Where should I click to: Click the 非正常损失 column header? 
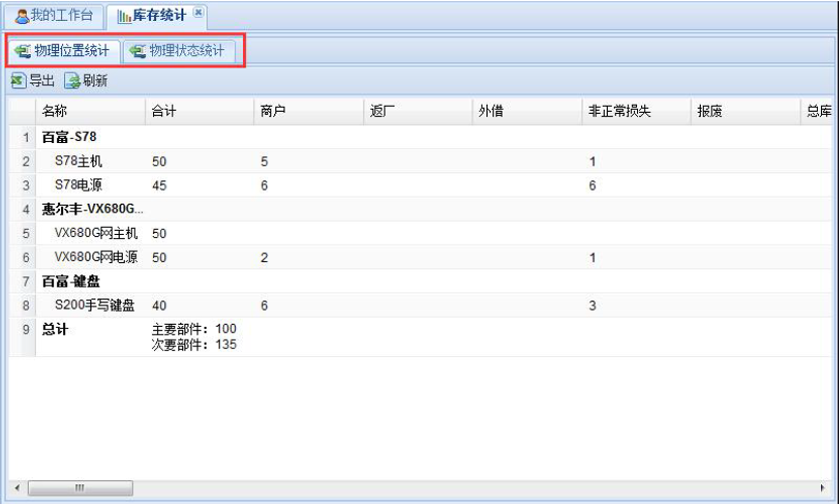pyautogui.click(x=619, y=111)
